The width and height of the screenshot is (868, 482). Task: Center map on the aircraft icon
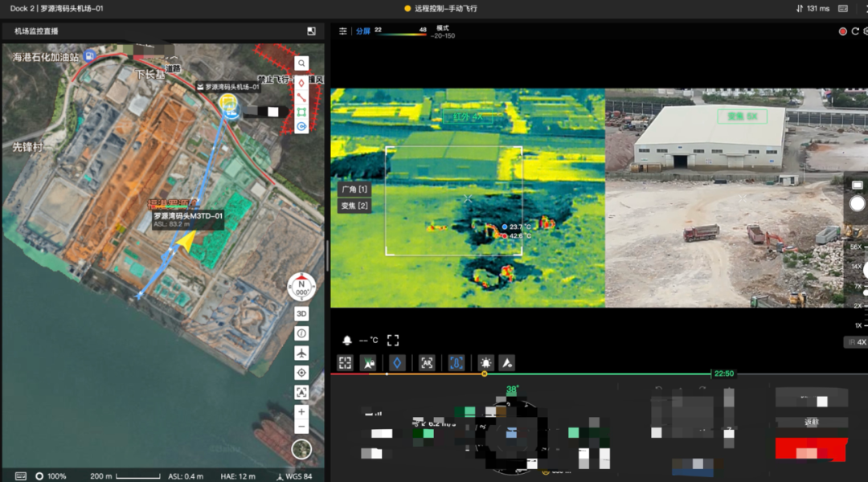301,353
